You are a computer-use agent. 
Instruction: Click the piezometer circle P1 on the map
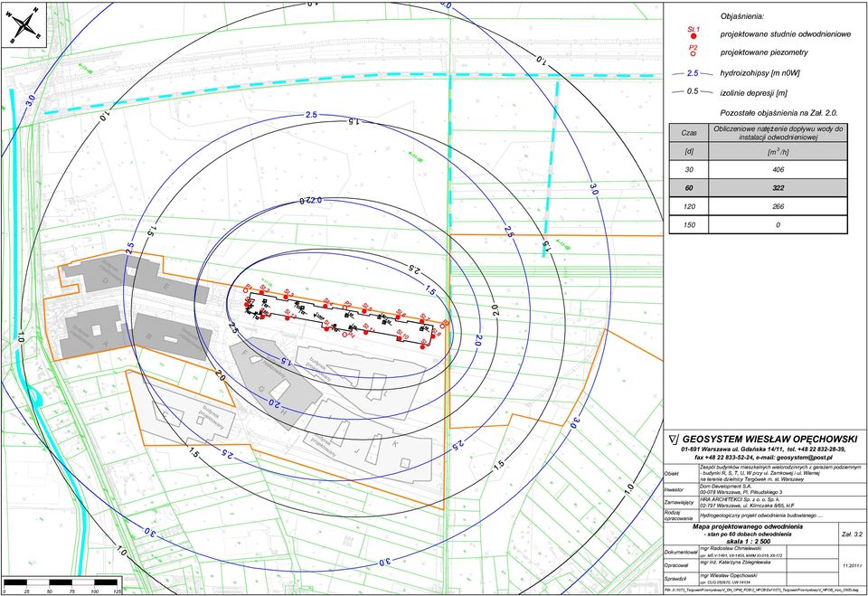(x=248, y=292)
